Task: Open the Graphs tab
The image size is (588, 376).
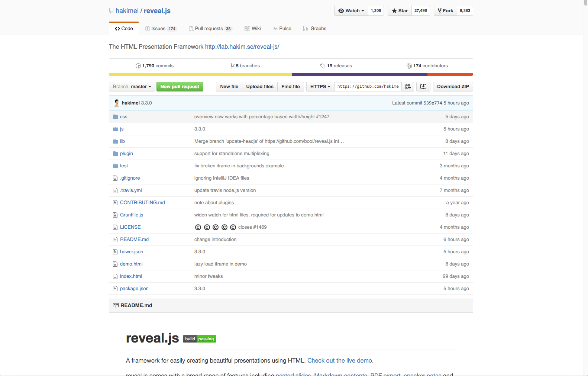Action: click(315, 29)
